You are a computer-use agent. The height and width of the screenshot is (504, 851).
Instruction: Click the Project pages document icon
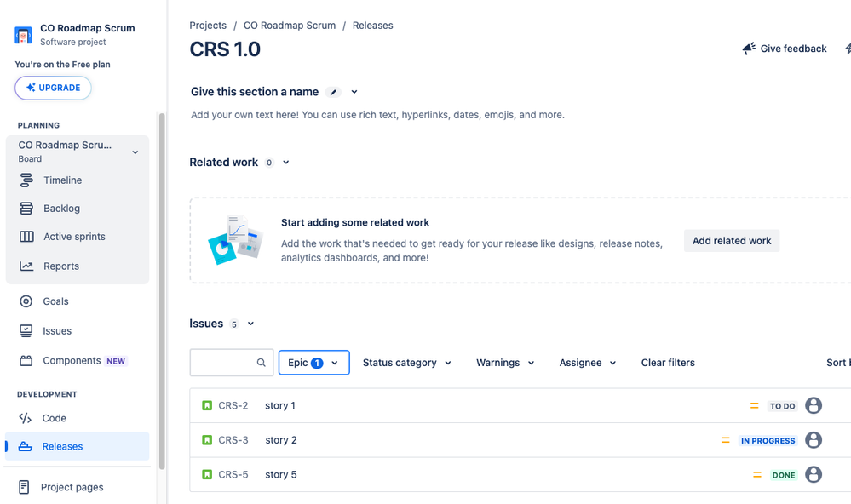coord(24,487)
